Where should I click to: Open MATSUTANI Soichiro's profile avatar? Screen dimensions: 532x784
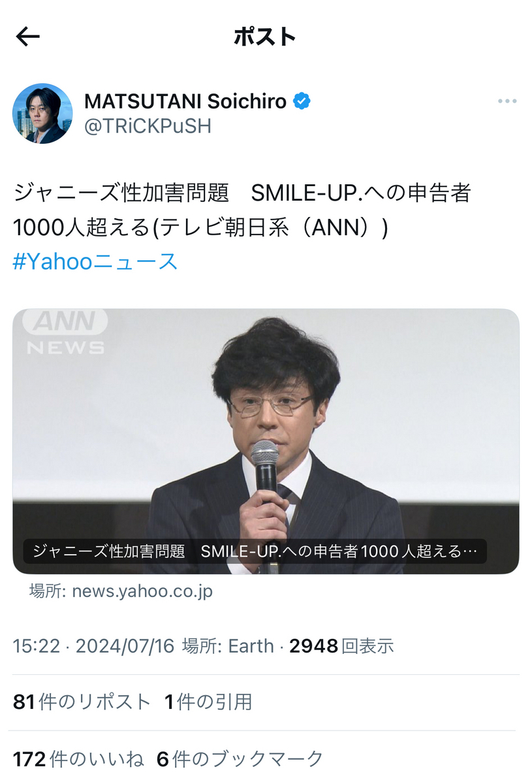tap(42, 114)
